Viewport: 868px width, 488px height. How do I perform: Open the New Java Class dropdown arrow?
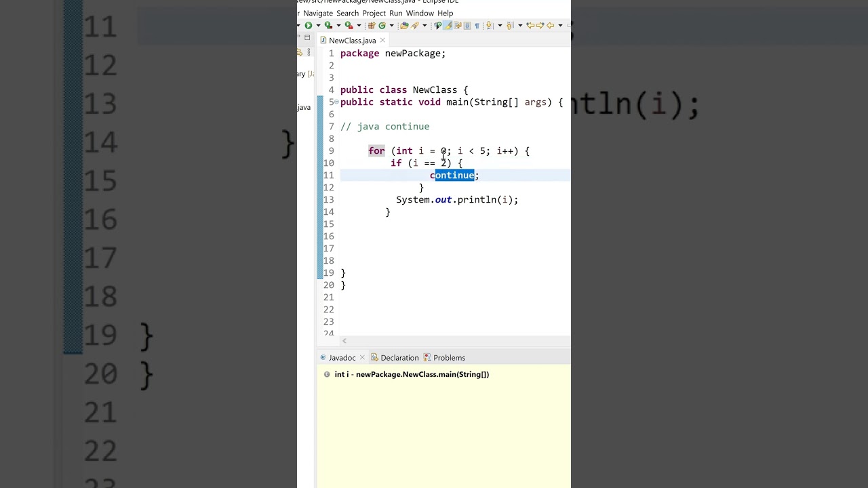pyautogui.click(x=391, y=26)
